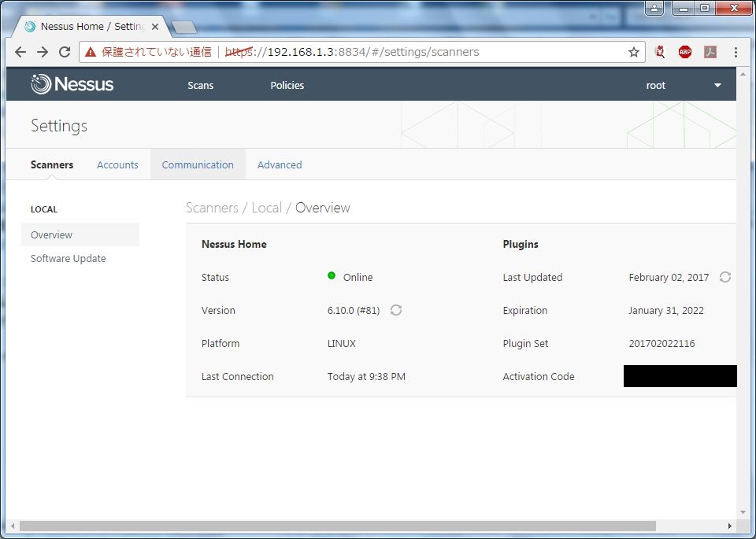This screenshot has width=756, height=539.
Task: Click the horizontal scrollbar right arrow
Action: pyautogui.click(x=730, y=526)
